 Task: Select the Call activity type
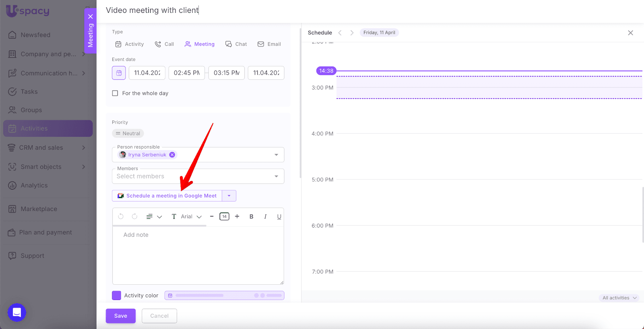(164, 44)
